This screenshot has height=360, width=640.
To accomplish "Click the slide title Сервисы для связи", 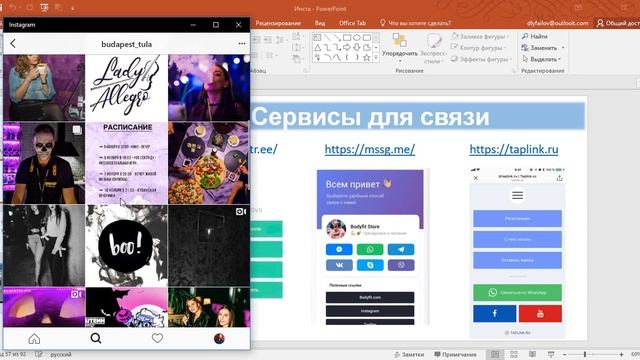I will pyautogui.click(x=371, y=117).
